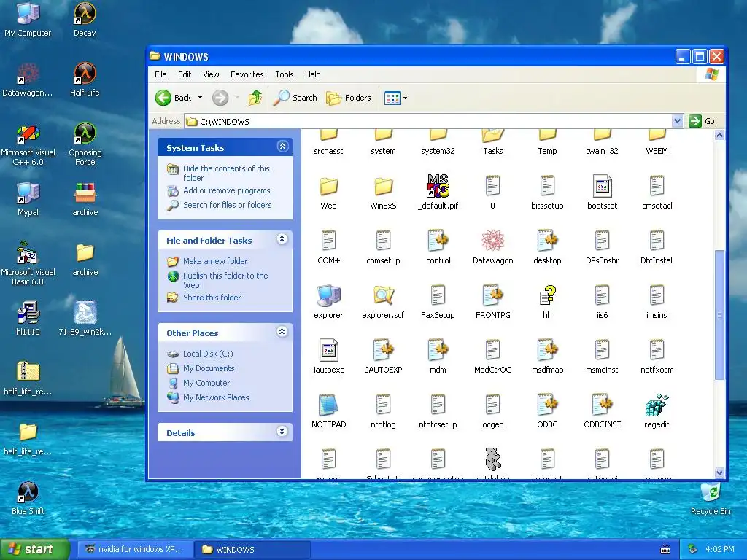This screenshot has height=560, width=747.
Task: Click Search for files or folders
Action: point(228,205)
